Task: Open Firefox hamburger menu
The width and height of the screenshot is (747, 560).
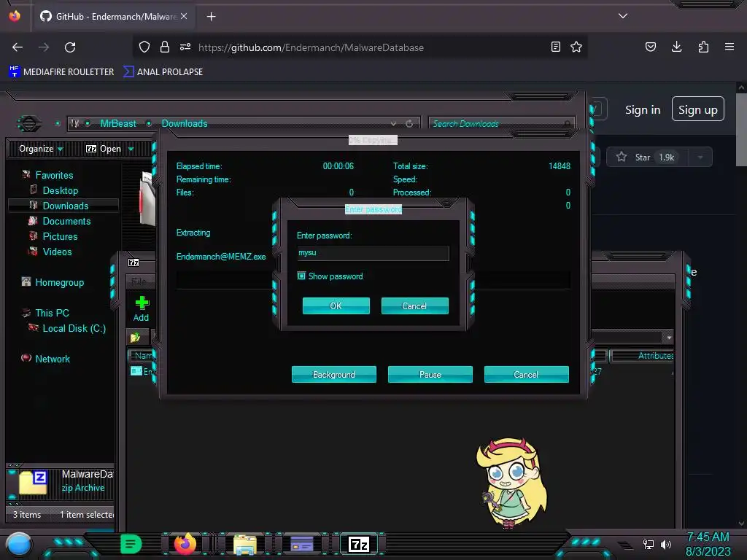Action: (x=729, y=47)
